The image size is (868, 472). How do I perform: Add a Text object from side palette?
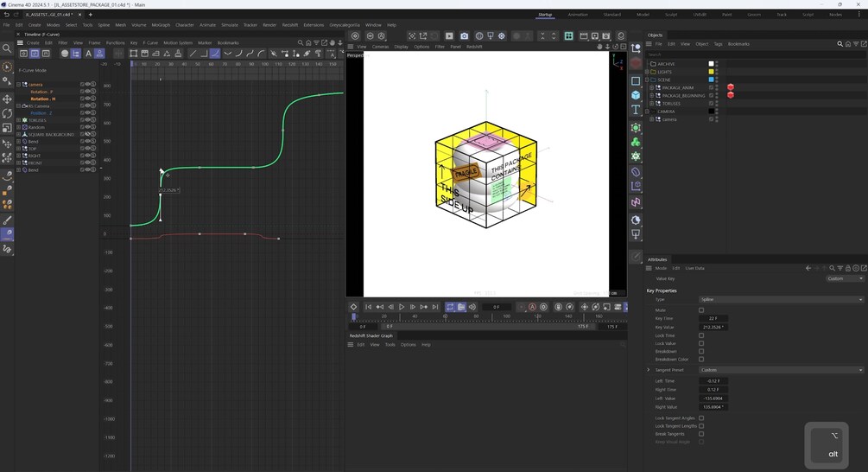[x=636, y=110]
